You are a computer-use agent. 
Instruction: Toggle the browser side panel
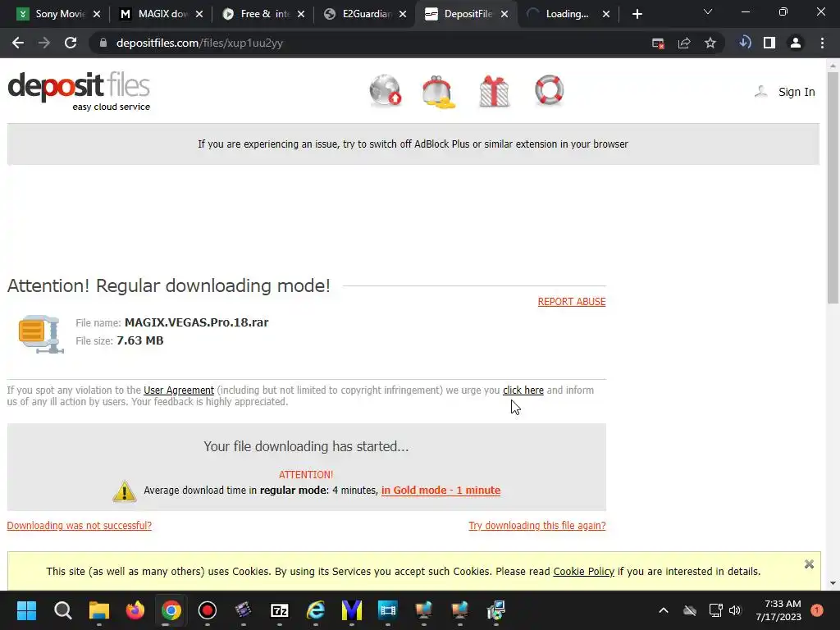(x=769, y=43)
